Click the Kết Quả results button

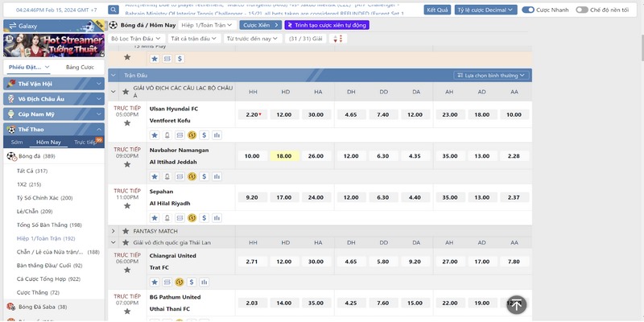click(x=437, y=10)
